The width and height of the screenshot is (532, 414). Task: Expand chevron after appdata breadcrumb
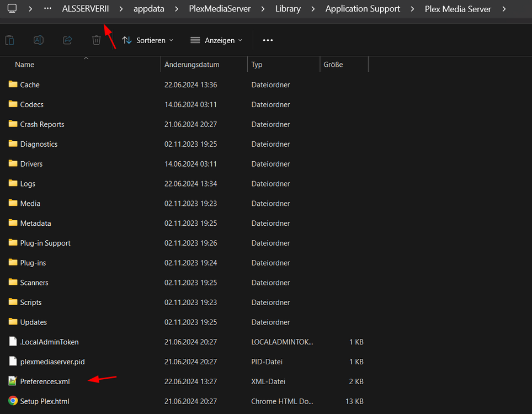pos(177,9)
